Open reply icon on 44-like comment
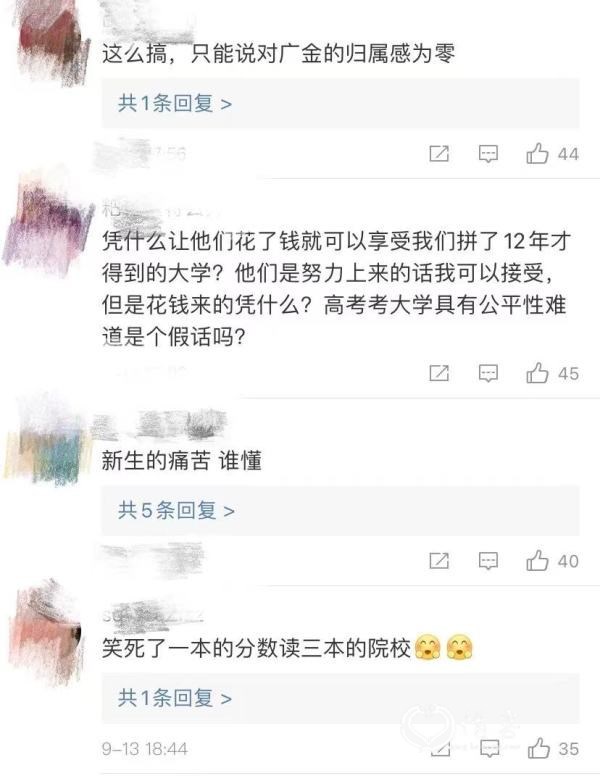The width and height of the screenshot is (600, 781). (x=488, y=154)
